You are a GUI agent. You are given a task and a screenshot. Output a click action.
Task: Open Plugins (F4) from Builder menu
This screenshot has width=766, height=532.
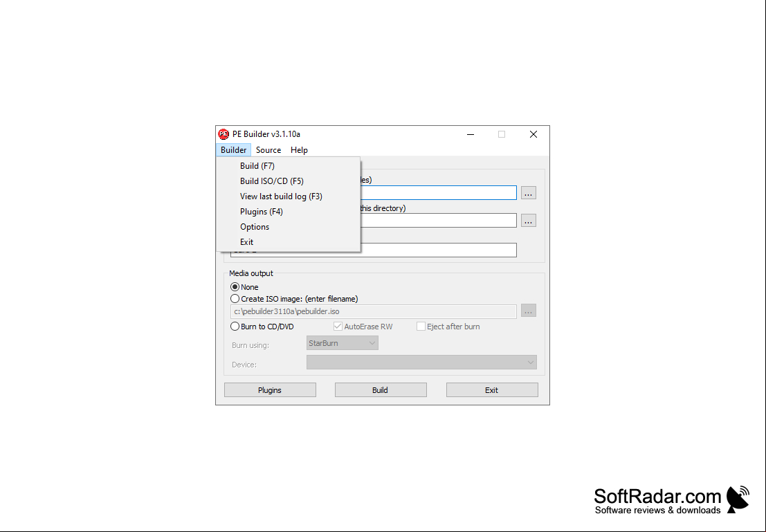click(x=289, y=212)
